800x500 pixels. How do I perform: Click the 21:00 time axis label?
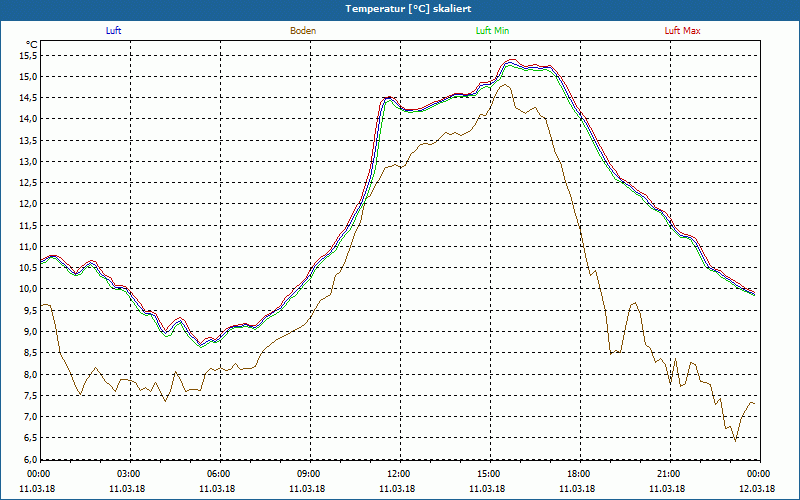click(670, 474)
